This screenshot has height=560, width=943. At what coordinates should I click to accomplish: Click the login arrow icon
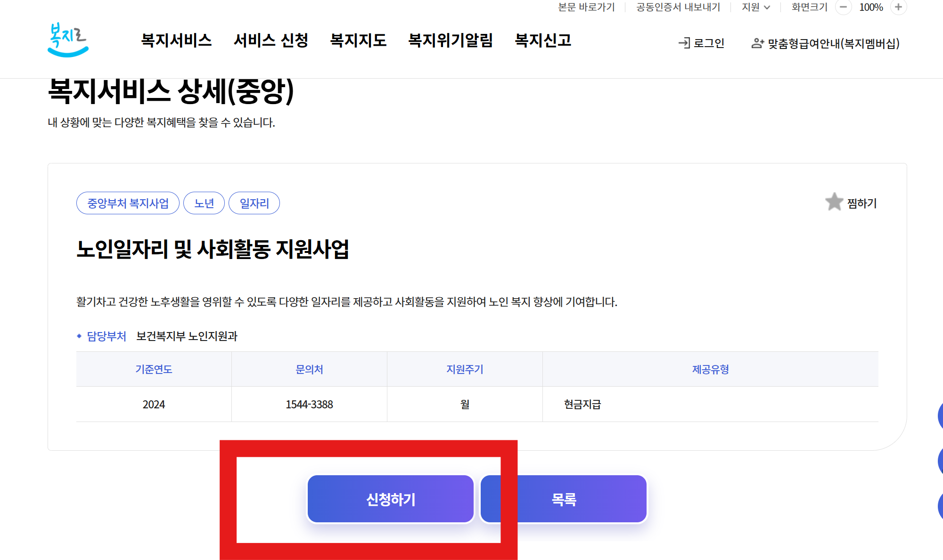[684, 43]
